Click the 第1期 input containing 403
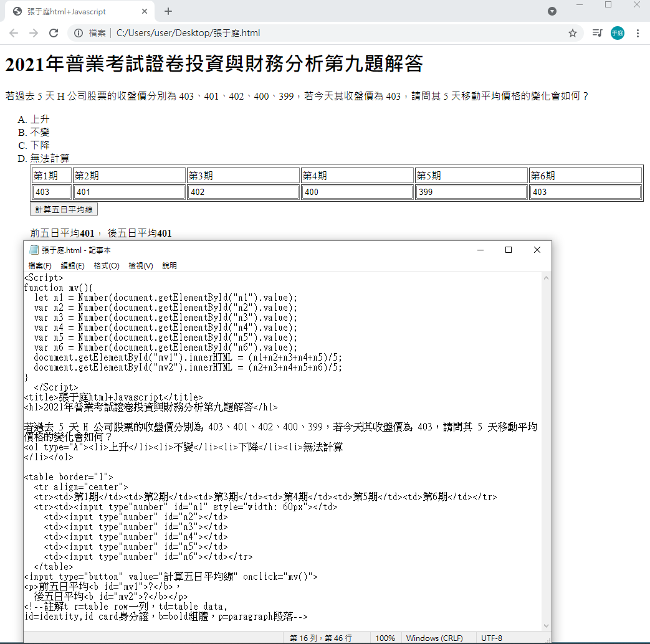 [51, 192]
